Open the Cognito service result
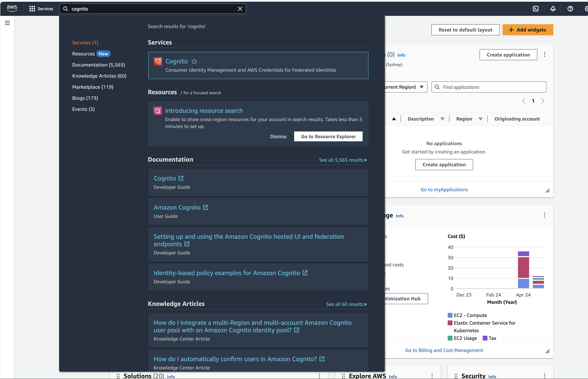This screenshot has width=588, height=379. pos(177,61)
